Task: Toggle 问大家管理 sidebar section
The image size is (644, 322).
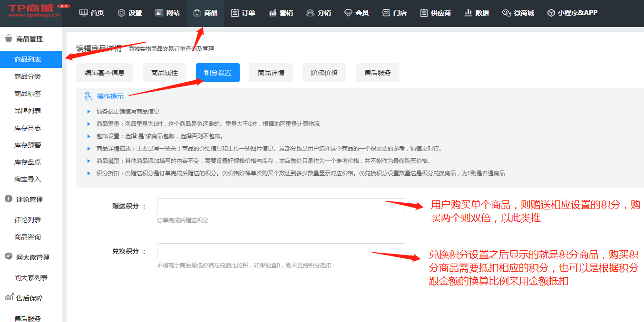Action: (32, 257)
